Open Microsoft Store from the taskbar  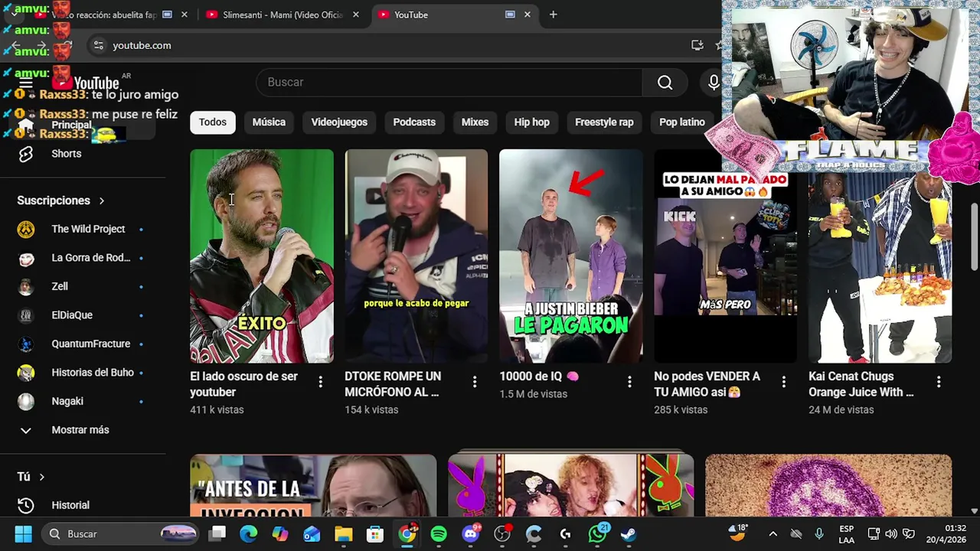(374, 534)
